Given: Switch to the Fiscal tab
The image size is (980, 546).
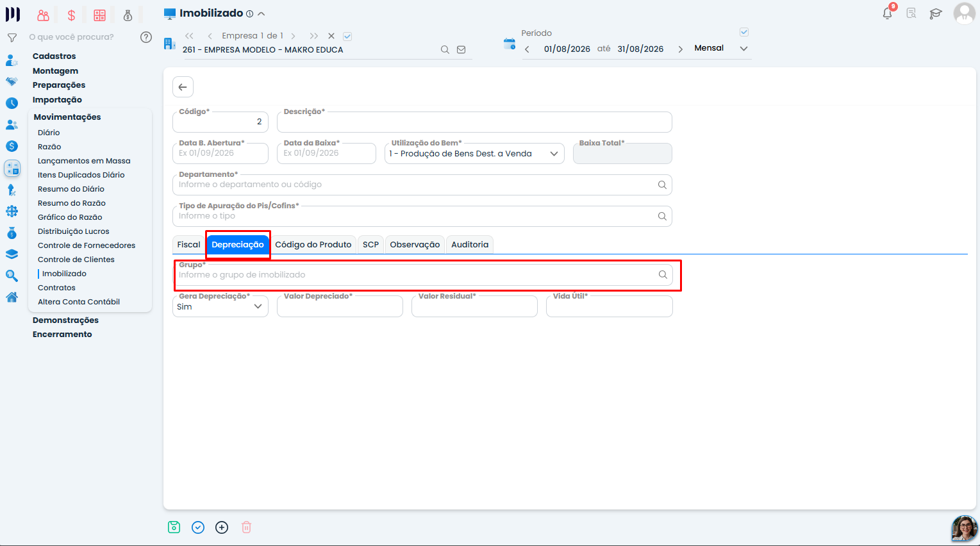Looking at the screenshot, I should click(188, 245).
